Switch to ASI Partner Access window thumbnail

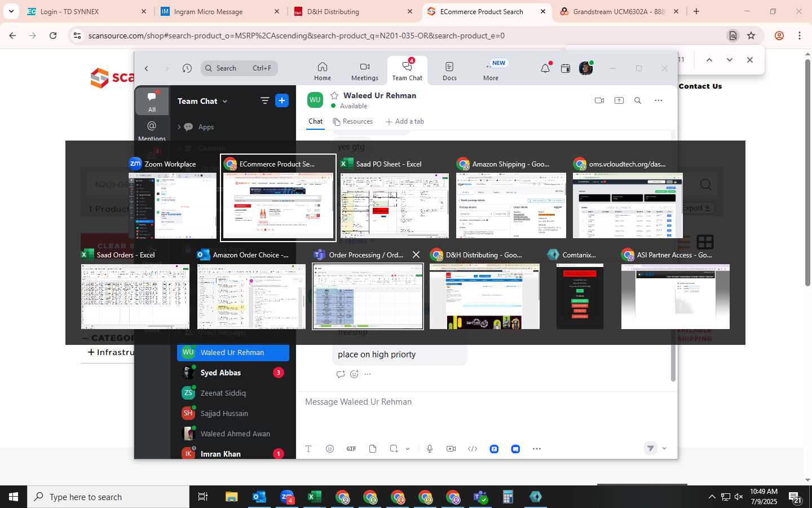[676, 288]
